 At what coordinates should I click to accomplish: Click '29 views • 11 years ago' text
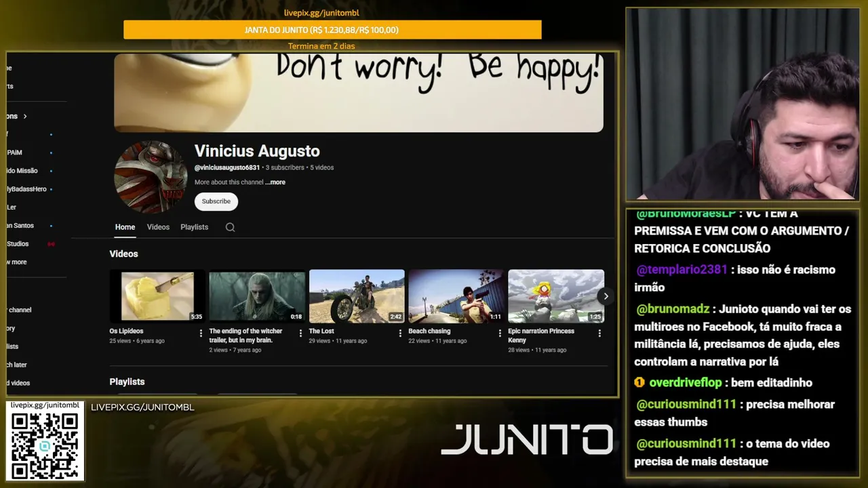pyautogui.click(x=338, y=341)
